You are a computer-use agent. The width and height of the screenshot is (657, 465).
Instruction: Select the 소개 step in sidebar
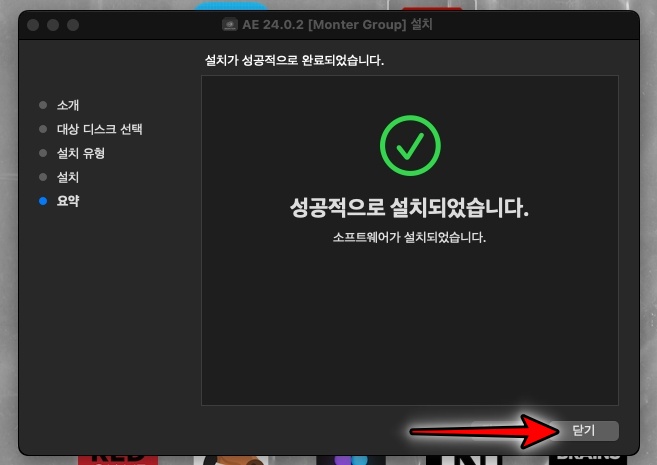tap(68, 105)
